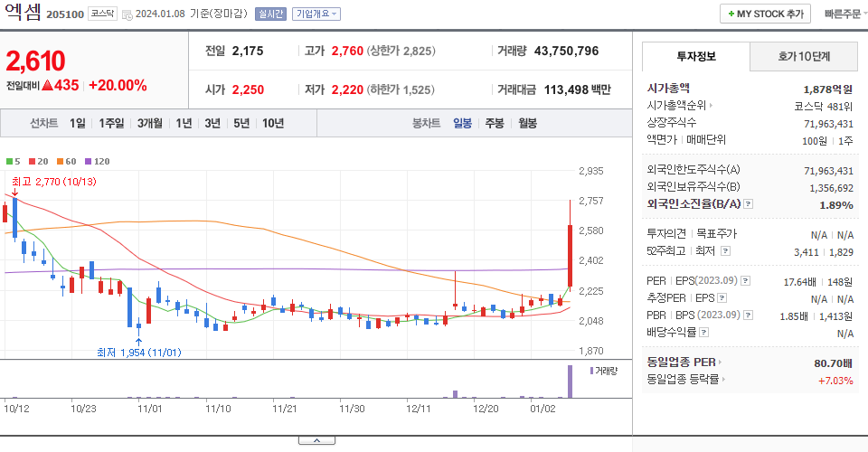868x452 pixels.
Task: Click the latest tall red candlestick
Action: [x=571, y=256]
